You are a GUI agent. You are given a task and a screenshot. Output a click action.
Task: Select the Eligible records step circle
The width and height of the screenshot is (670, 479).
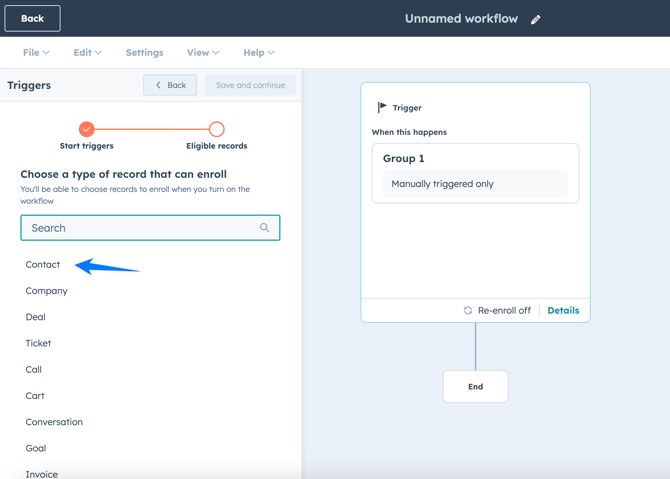pyautogui.click(x=216, y=129)
